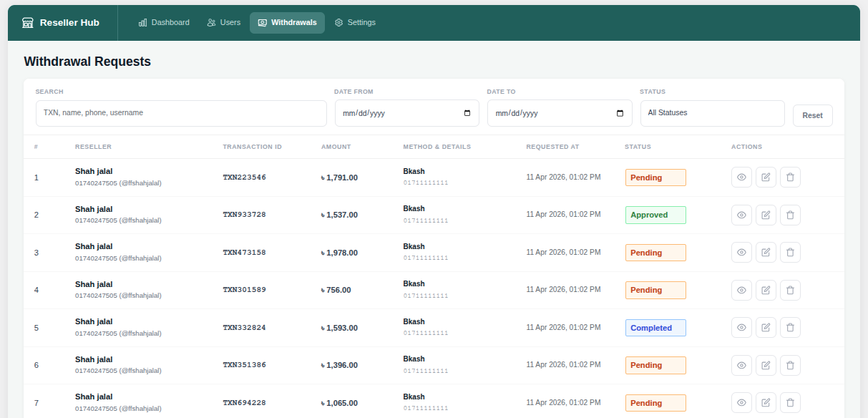Click amount ৳ 756.00
Image resolution: width=868 pixels, height=418 pixels.
(x=336, y=290)
